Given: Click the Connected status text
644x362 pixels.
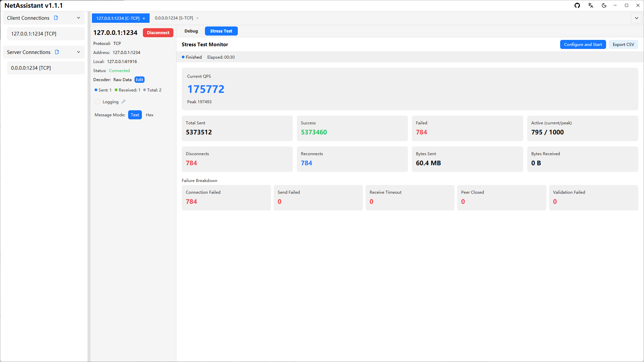Looking at the screenshot, I should click(x=119, y=71).
